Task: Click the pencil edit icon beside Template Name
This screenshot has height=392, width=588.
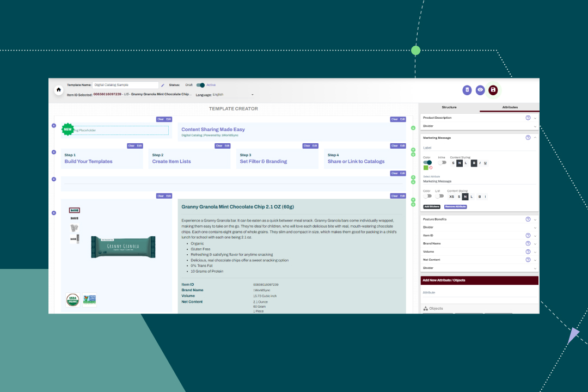Action: (163, 85)
